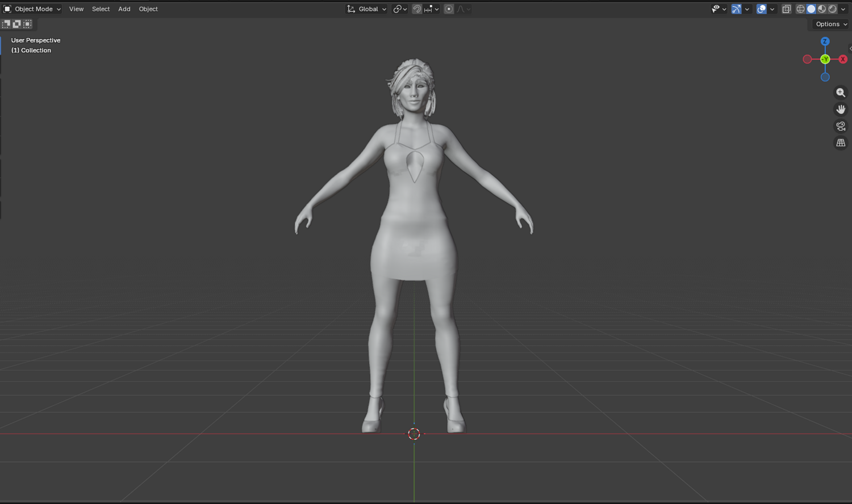Expand the Options dropdown

[x=831, y=24]
